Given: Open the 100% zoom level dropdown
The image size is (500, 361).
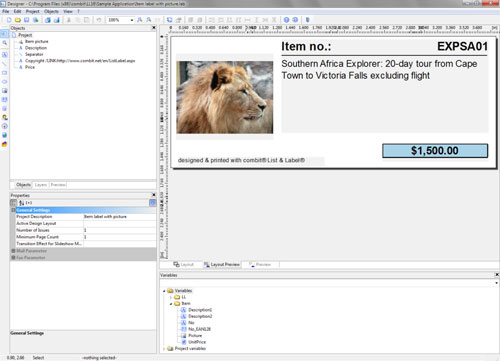Looking at the screenshot, I should pyautogui.click(x=131, y=20).
